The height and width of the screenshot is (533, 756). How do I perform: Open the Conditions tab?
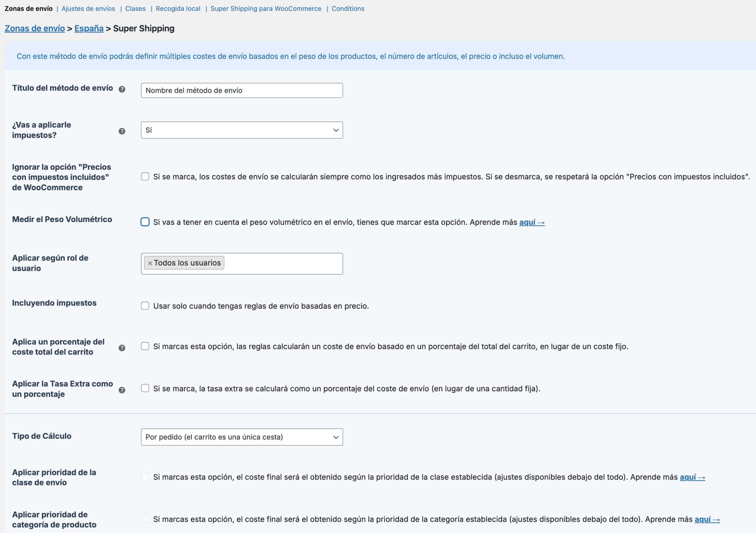(x=348, y=9)
